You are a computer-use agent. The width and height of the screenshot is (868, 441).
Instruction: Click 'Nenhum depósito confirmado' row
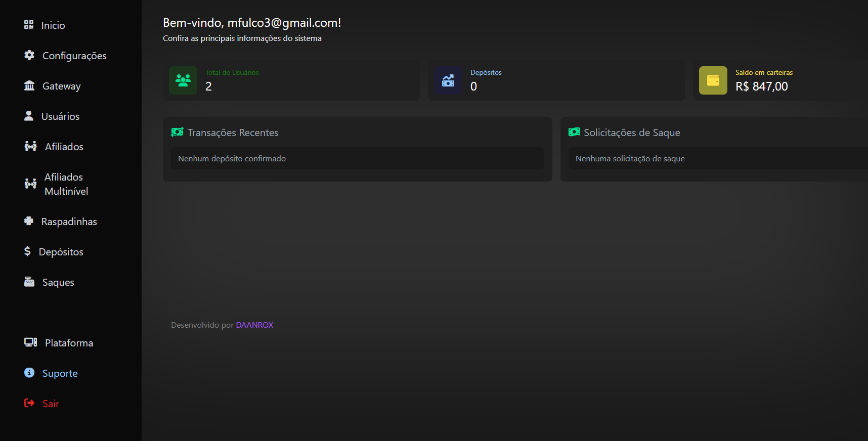click(358, 158)
